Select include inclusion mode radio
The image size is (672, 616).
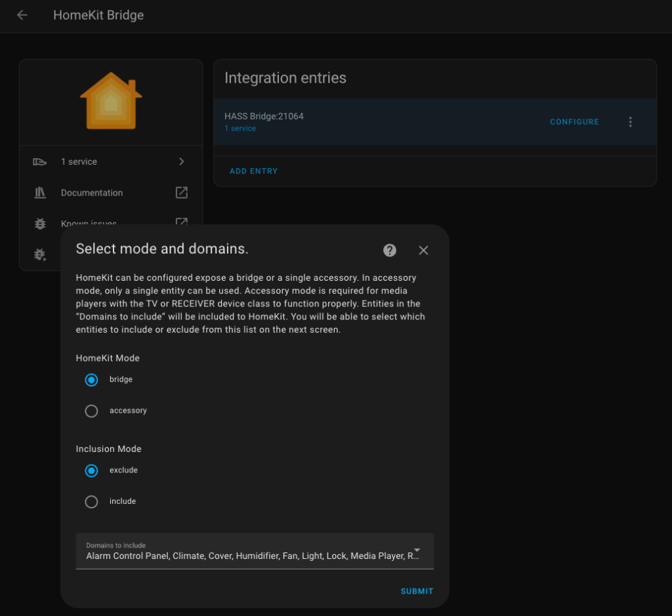point(91,502)
